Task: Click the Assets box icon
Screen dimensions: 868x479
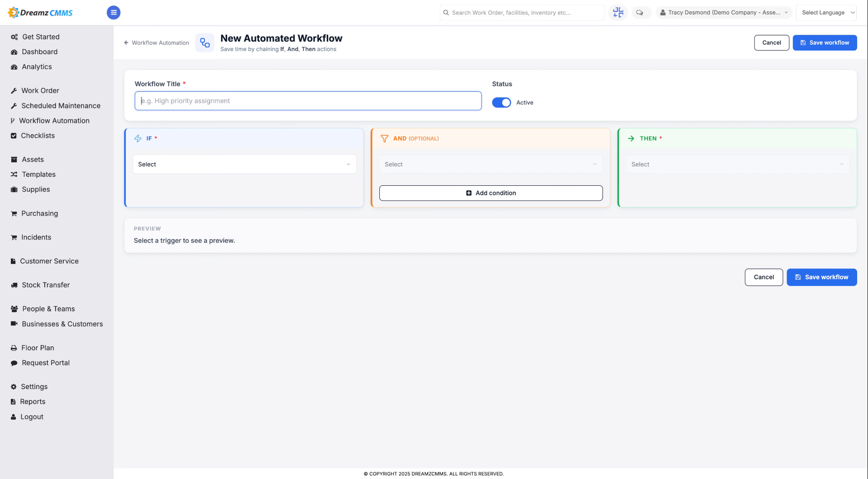Action: [14, 160]
